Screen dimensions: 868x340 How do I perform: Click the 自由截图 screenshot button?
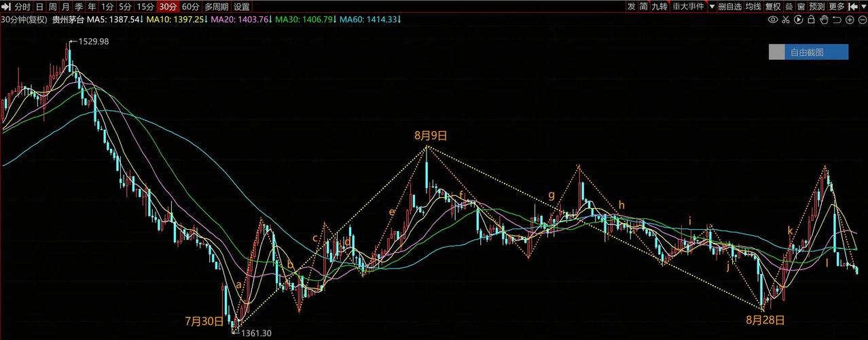[x=808, y=52]
